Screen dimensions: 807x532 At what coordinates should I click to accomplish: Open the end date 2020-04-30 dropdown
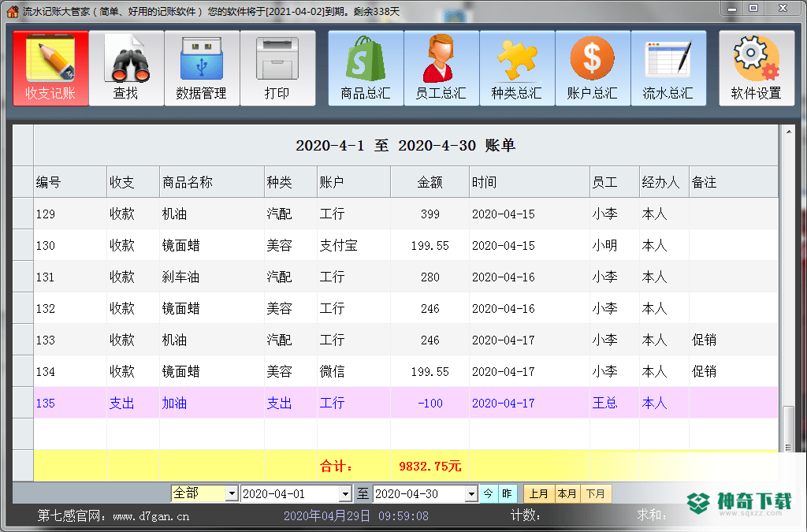coord(471,494)
